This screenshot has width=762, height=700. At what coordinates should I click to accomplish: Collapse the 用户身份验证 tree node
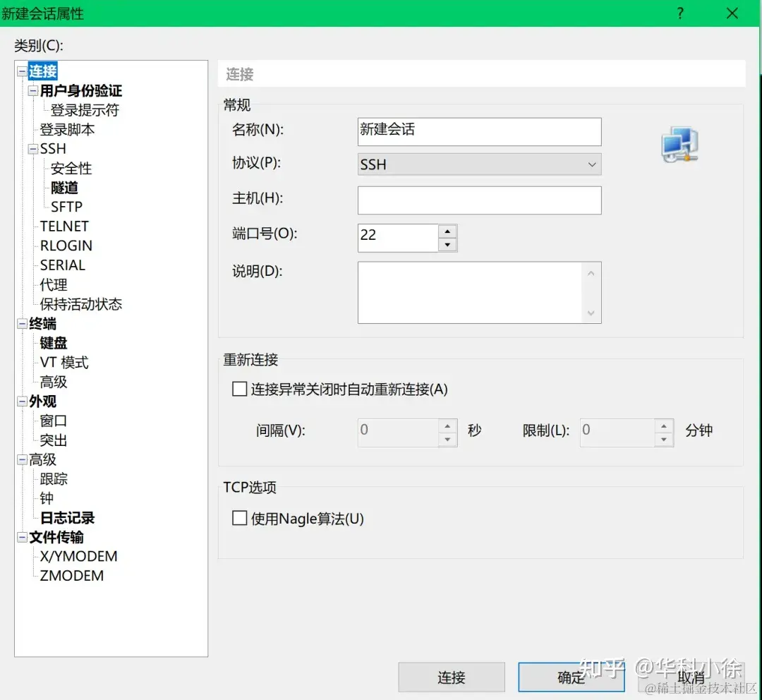pos(32,90)
